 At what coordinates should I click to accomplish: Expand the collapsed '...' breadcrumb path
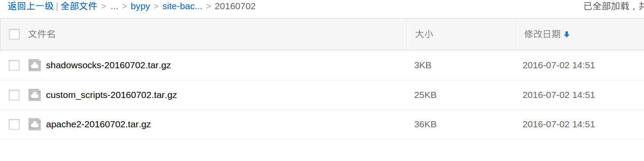[114, 7]
